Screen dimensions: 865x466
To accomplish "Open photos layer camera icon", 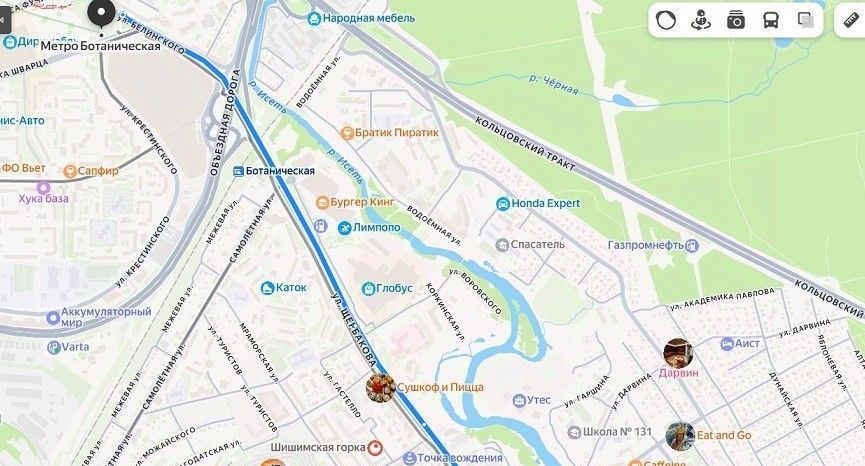I will point(735,20).
